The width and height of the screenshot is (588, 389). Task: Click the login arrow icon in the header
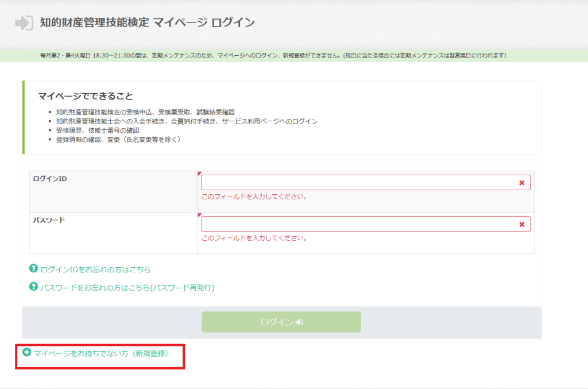coord(24,23)
